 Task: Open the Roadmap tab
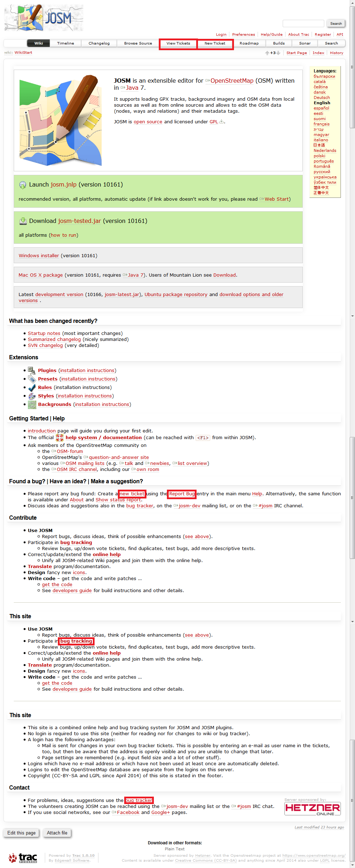tap(249, 43)
